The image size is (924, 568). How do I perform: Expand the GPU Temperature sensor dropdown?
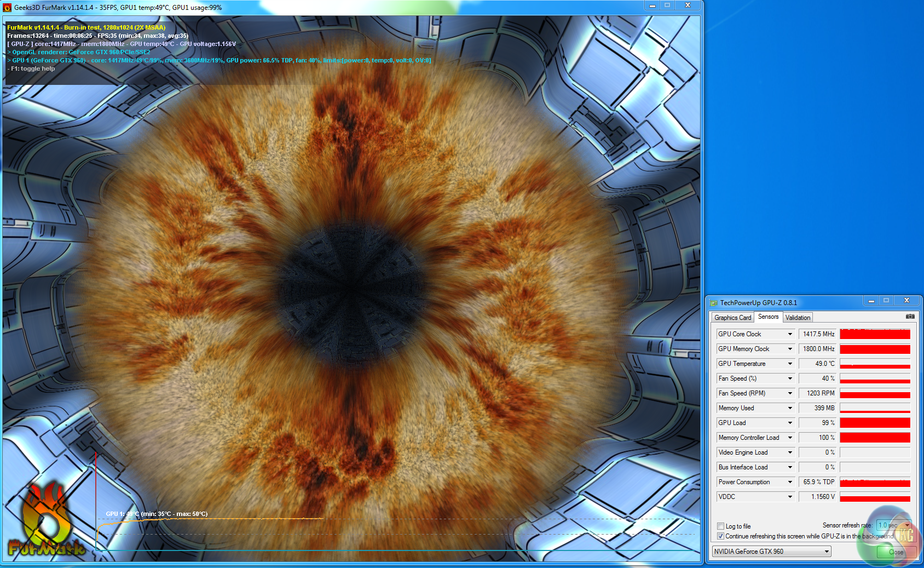(790, 364)
